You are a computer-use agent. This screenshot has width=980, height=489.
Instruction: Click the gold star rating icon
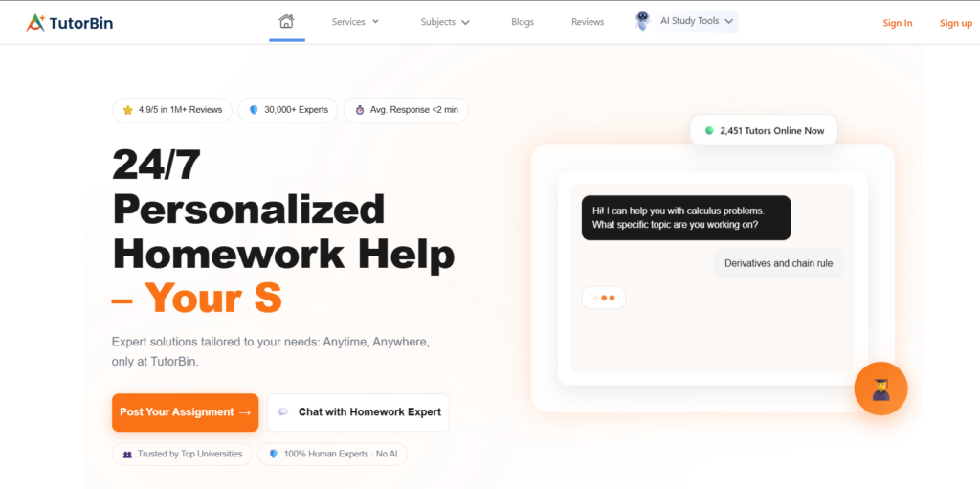[x=128, y=110]
